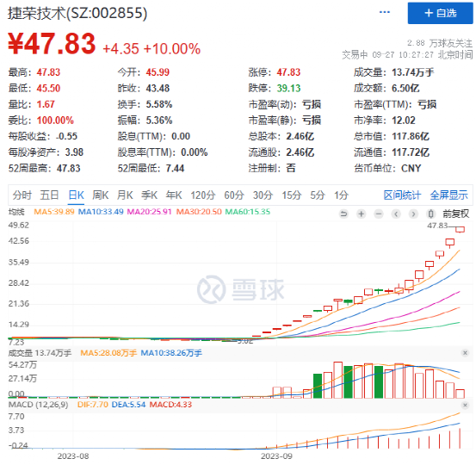Switch to the 15分 chart tab
476x465 pixels.
292,195
